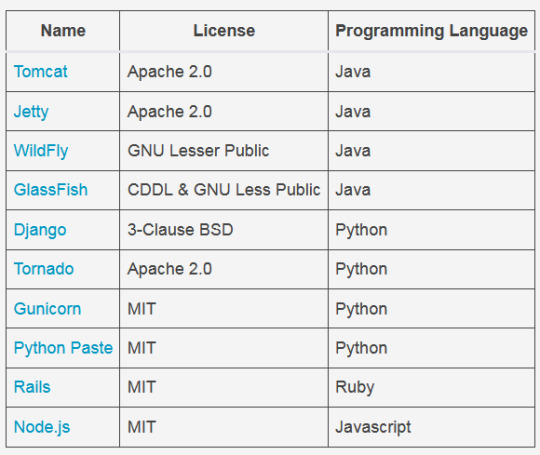Screen dimensions: 540x455
Task: Click the Programming Language column header
Action: pyautogui.click(x=432, y=31)
